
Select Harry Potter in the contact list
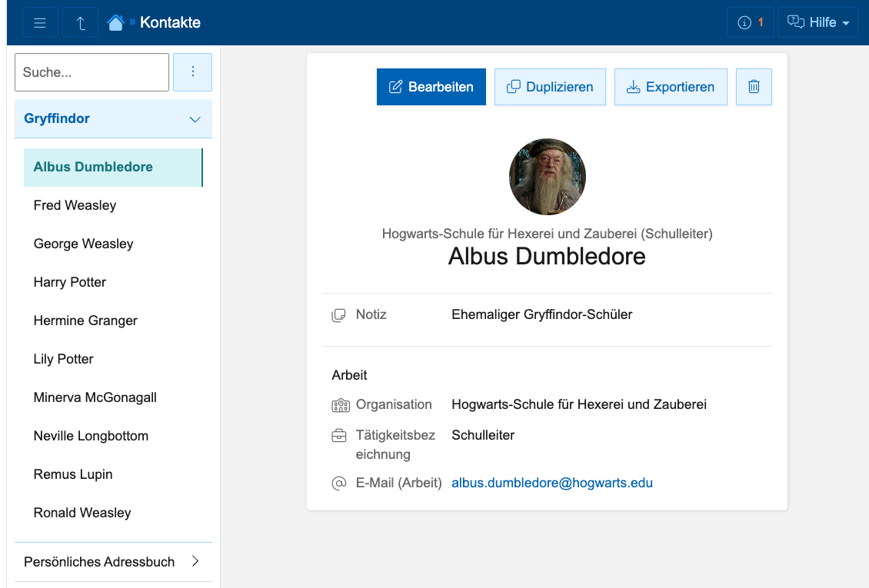pyautogui.click(x=70, y=282)
